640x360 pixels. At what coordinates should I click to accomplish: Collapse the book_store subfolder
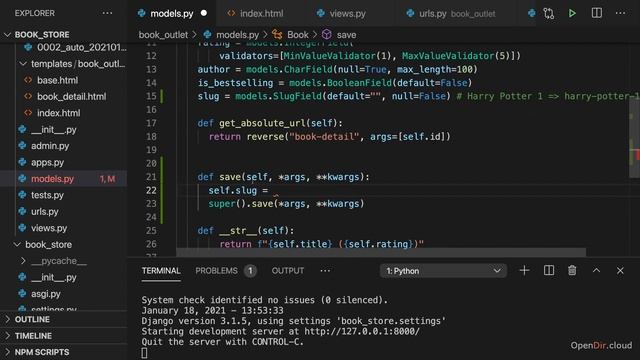pos(17,244)
